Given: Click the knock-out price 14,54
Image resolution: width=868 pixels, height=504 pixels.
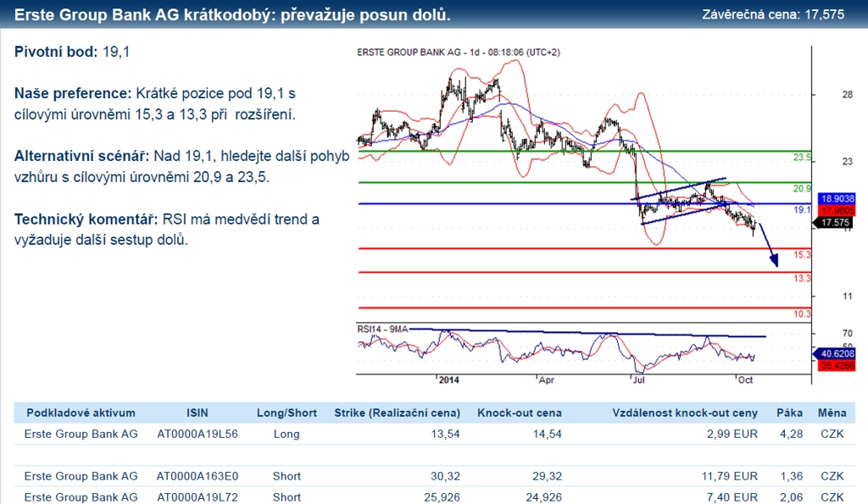Looking at the screenshot, I should click(x=547, y=435).
